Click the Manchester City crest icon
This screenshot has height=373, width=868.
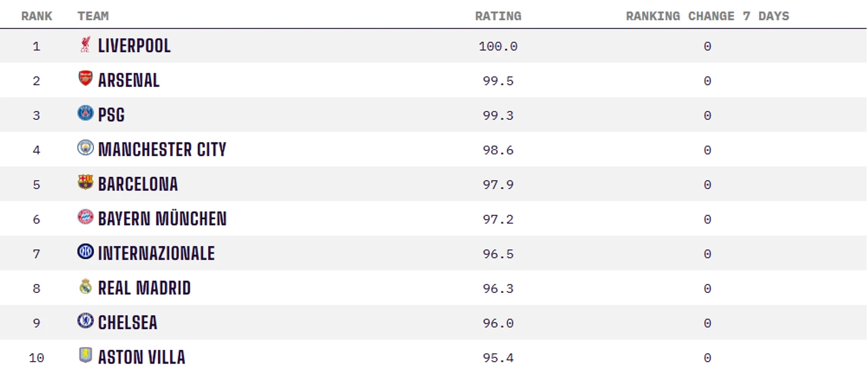click(x=86, y=147)
